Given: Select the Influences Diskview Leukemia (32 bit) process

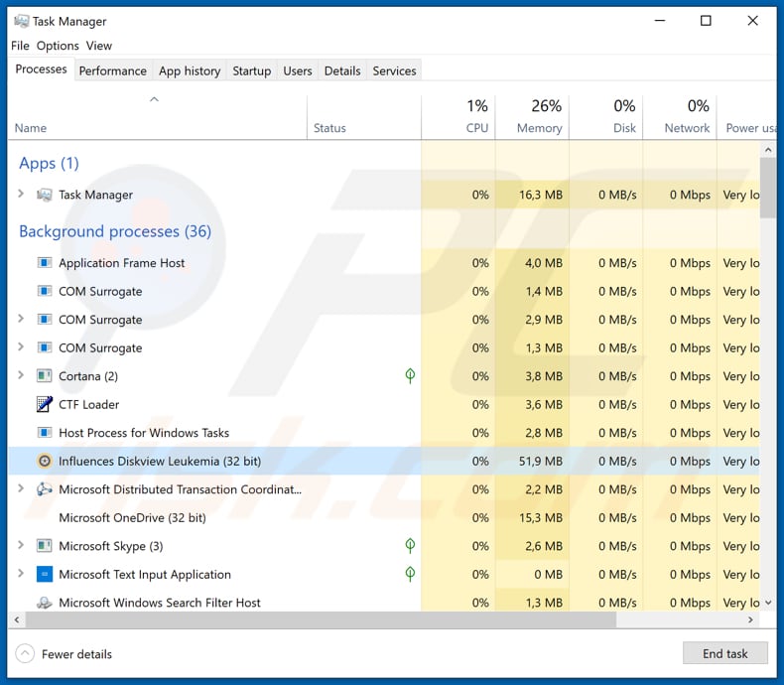Looking at the screenshot, I should [x=384, y=461].
